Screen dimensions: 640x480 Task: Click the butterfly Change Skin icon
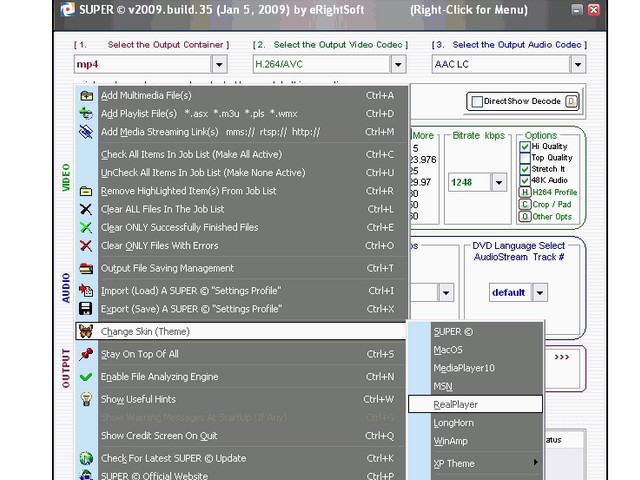coord(86,331)
